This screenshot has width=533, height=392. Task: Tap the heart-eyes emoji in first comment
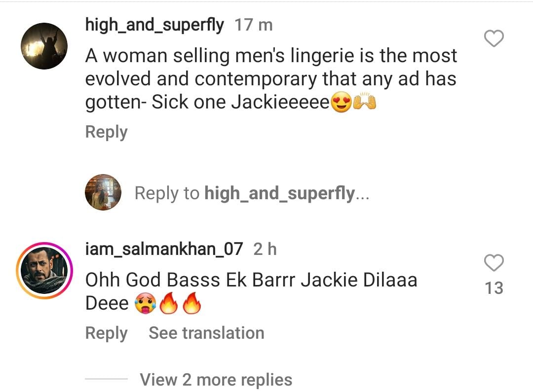(x=341, y=103)
